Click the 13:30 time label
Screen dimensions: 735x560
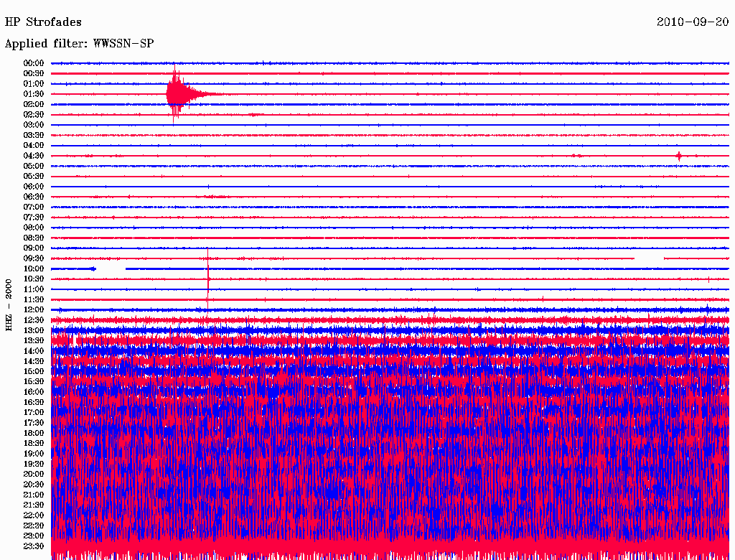tap(34, 340)
